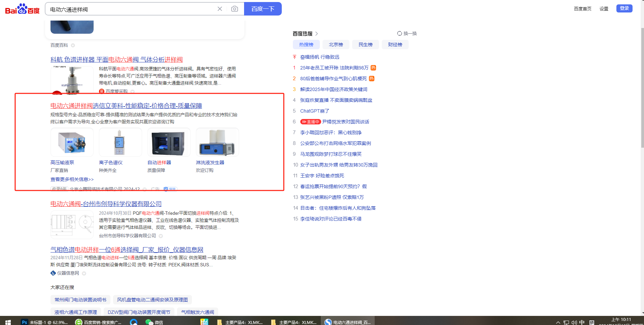The width and height of the screenshot is (644, 325).
Task: Click the network icon in system tray
Action: click(x=566, y=323)
